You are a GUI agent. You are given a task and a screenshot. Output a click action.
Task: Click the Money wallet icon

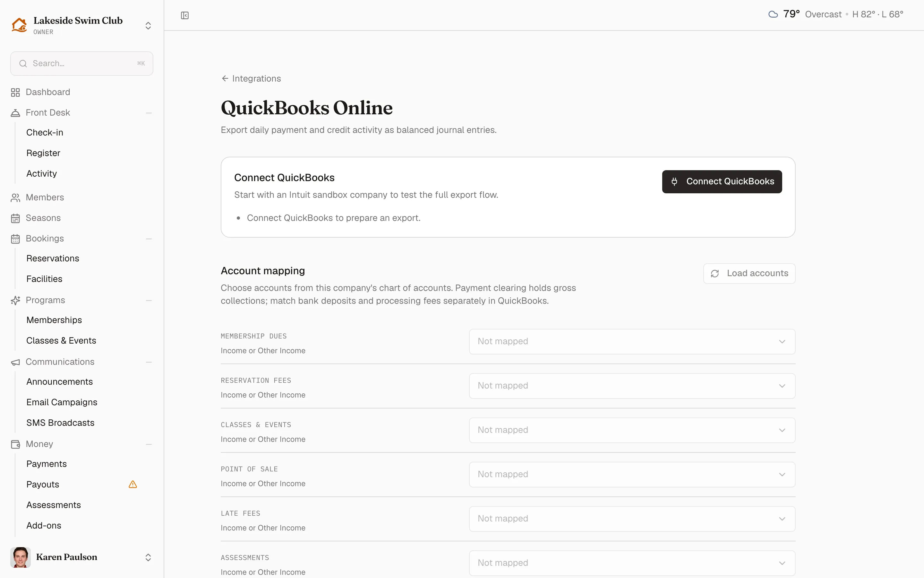coord(15,444)
